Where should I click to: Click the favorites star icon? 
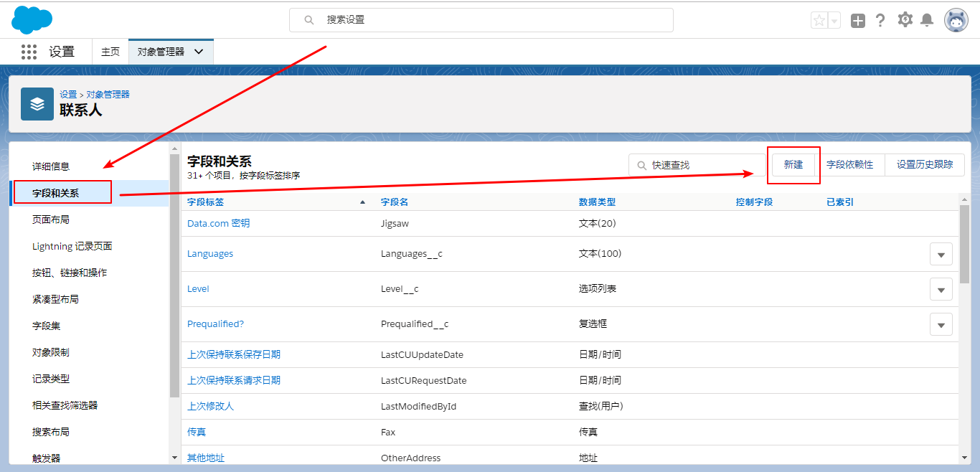[819, 19]
